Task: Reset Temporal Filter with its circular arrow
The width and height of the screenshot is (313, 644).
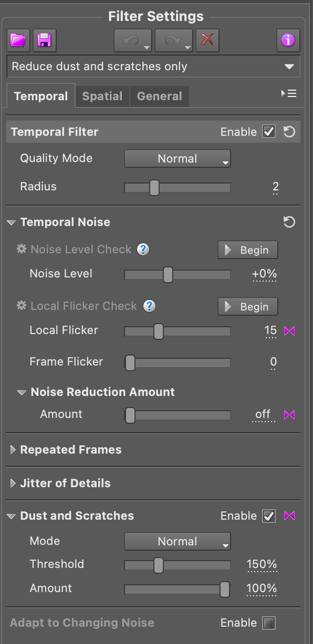Action: click(x=289, y=132)
